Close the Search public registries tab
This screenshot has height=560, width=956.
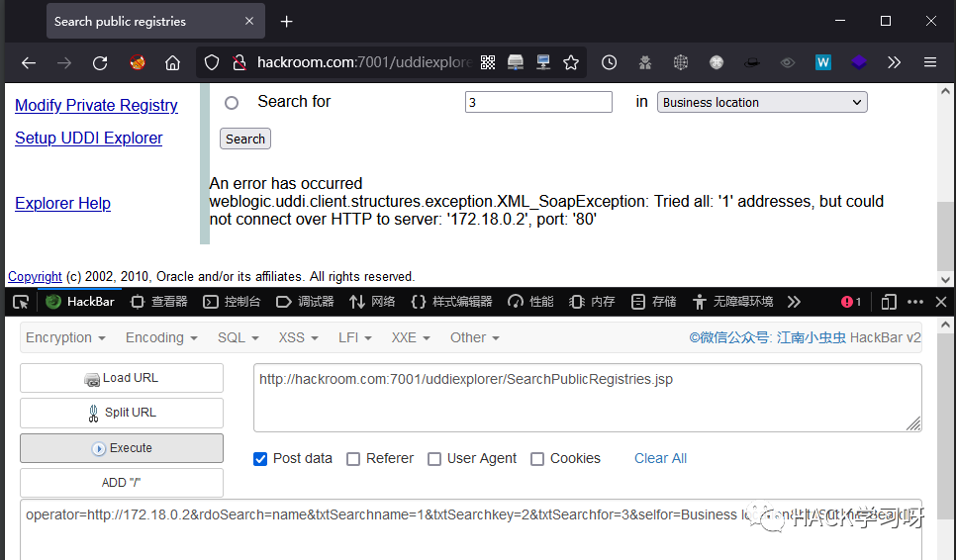click(248, 21)
